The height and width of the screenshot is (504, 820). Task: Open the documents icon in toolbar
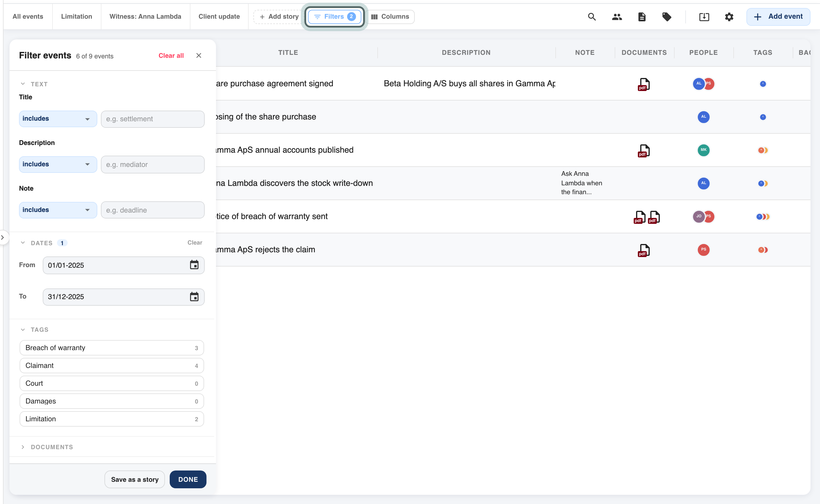(x=642, y=17)
